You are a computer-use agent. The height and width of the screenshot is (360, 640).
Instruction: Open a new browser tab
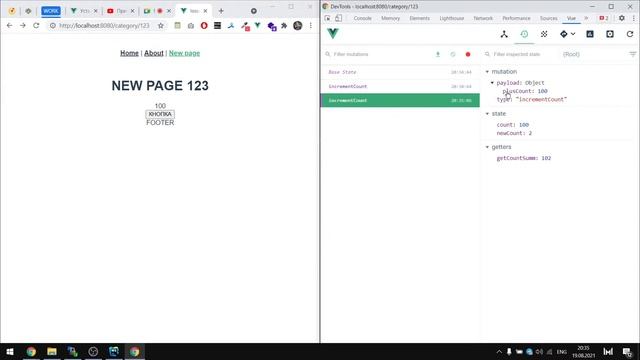coord(221,11)
